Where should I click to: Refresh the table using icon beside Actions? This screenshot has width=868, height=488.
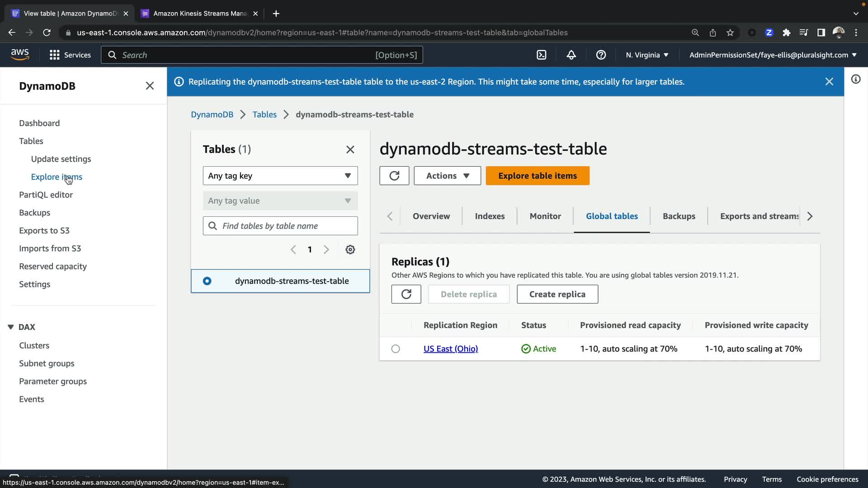394,176
